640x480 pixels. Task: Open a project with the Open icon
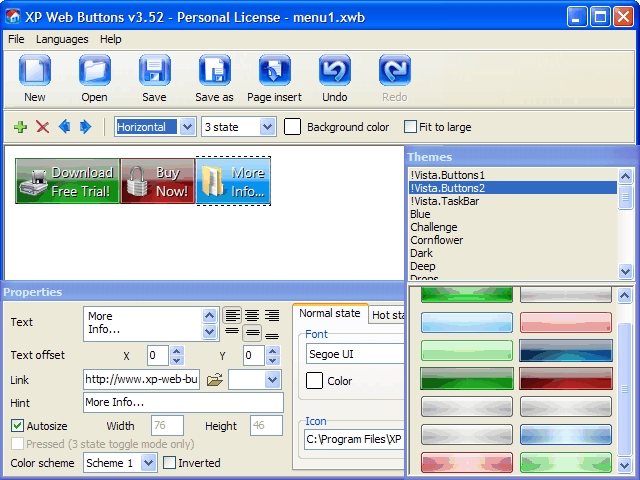pyautogui.click(x=95, y=73)
